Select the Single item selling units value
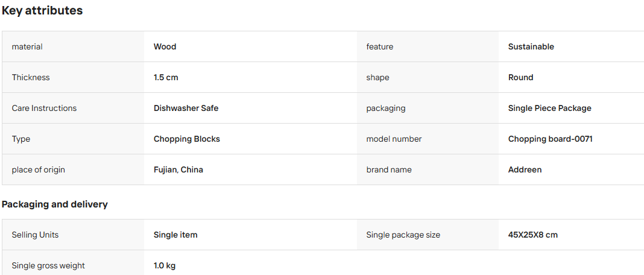Viewport: 644px width, 275px height. click(x=175, y=235)
